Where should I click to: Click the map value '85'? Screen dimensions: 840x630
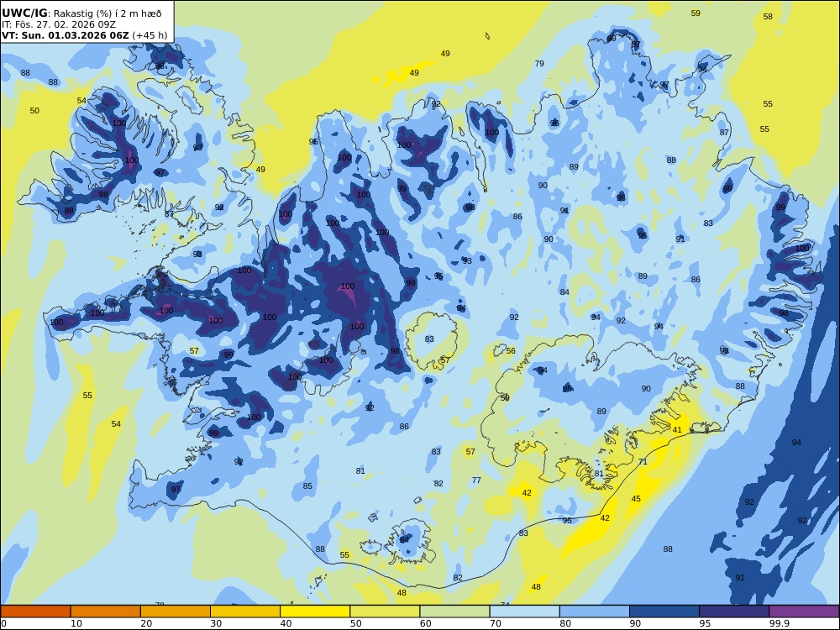coord(307,486)
